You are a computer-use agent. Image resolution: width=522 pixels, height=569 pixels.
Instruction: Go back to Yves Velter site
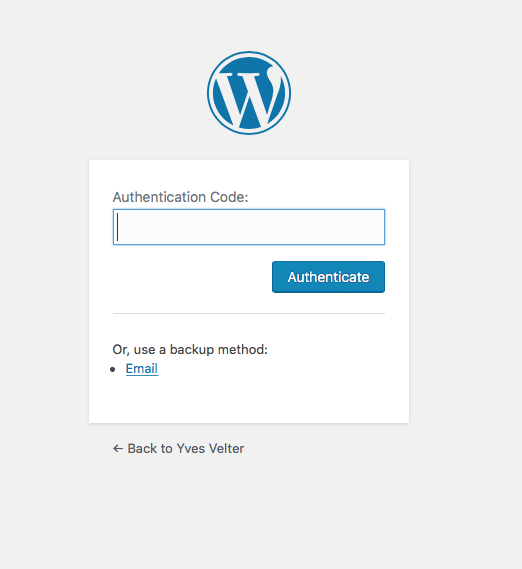(x=178, y=449)
